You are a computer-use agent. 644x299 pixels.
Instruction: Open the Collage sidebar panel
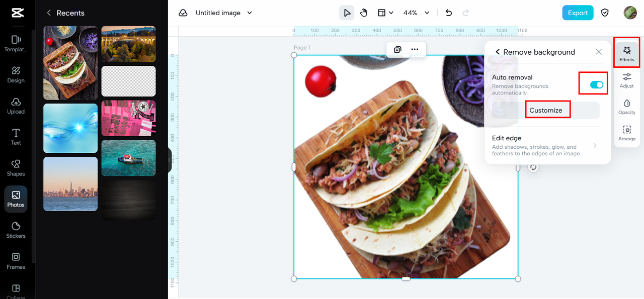click(16, 291)
